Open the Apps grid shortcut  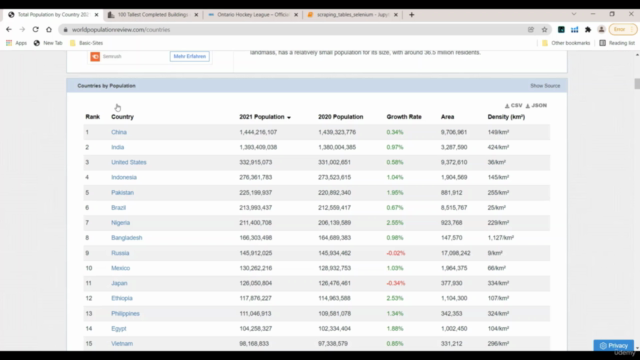[16, 43]
